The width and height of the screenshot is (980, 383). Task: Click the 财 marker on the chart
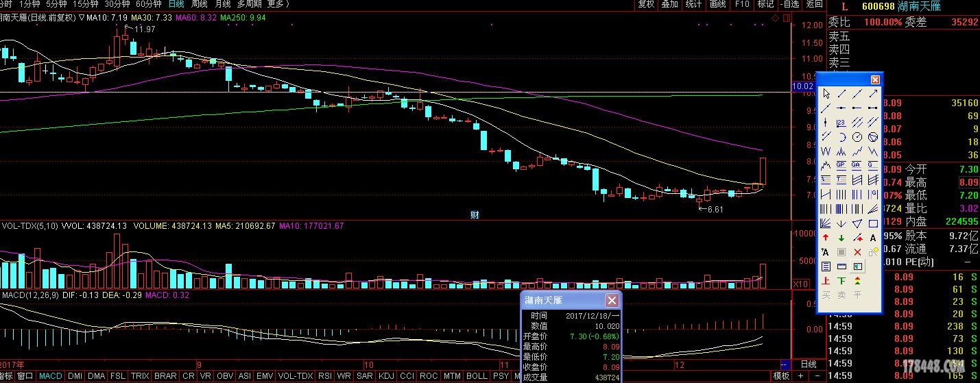click(475, 214)
